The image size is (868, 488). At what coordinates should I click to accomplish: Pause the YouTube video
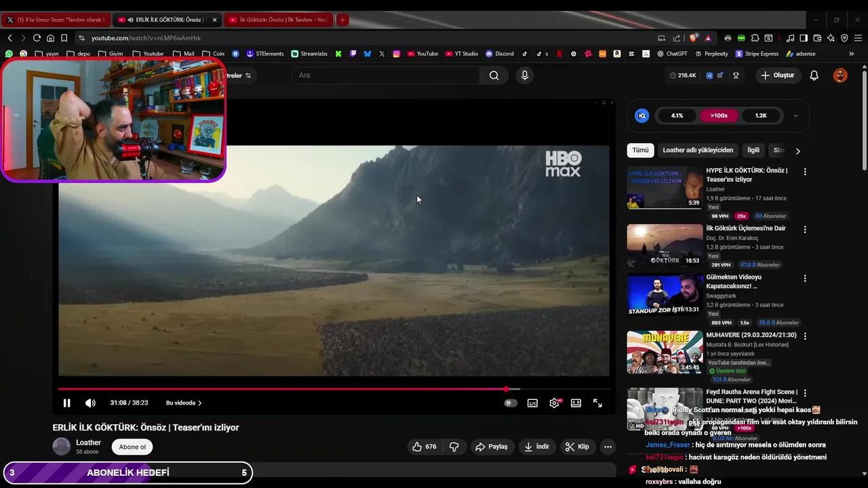point(66,403)
